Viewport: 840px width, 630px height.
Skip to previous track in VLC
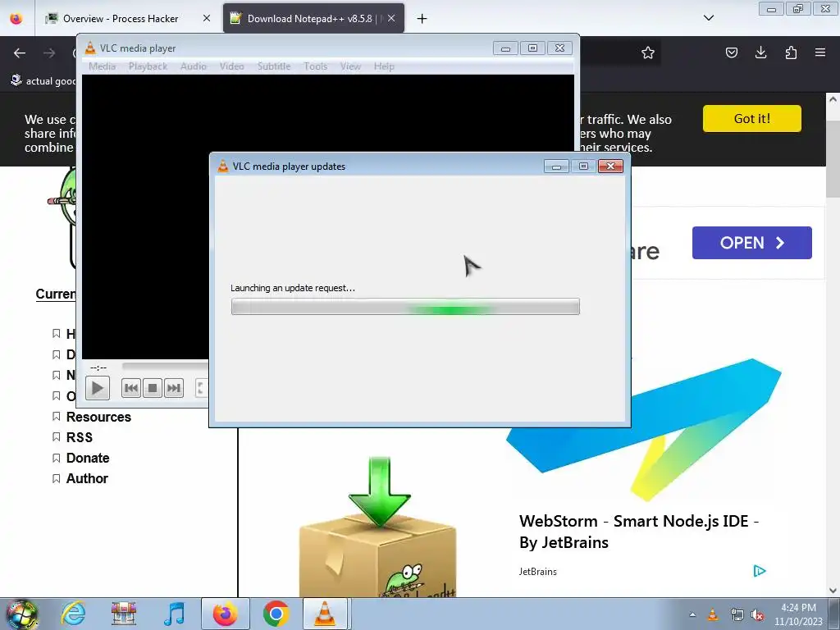[130, 388]
